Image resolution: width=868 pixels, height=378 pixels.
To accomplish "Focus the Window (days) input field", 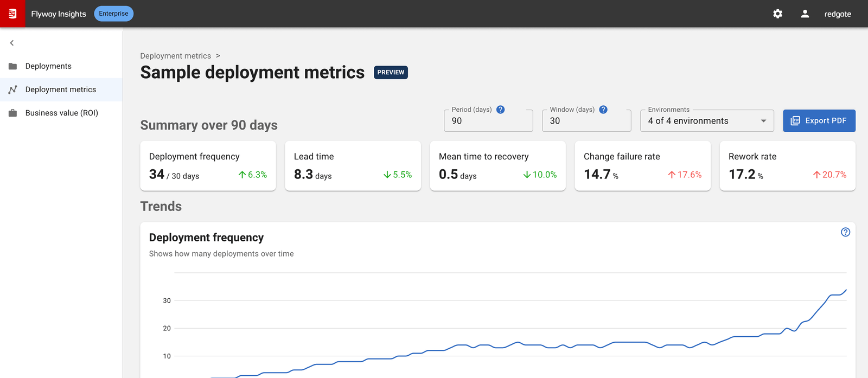I will pyautogui.click(x=586, y=120).
